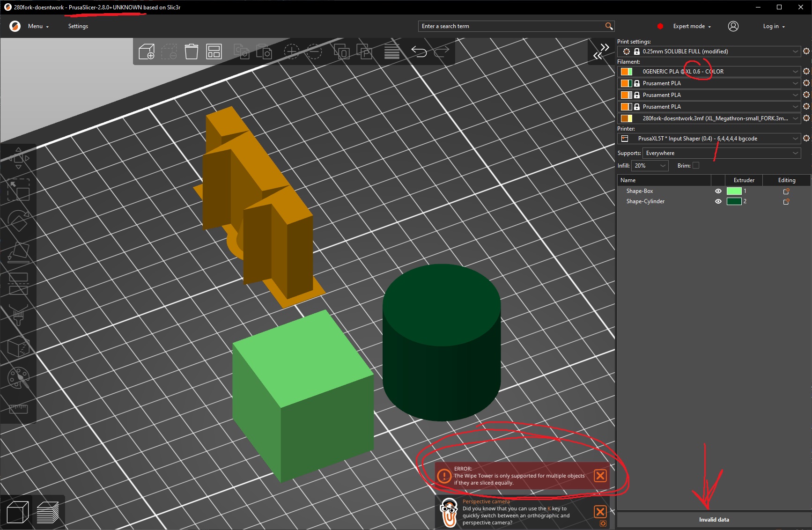The width and height of the screenshot is (812, 530).
Task: Click the PrusaSlicer logo icon
Action: 15,26
